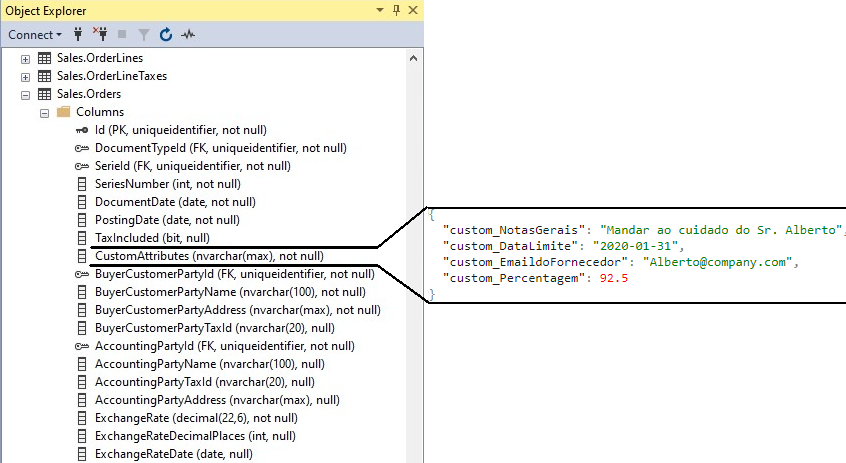The image size is (846, 463).
Task: Click the foreign key icon beside BuyerCustomerPartyId
Action: 82,274
